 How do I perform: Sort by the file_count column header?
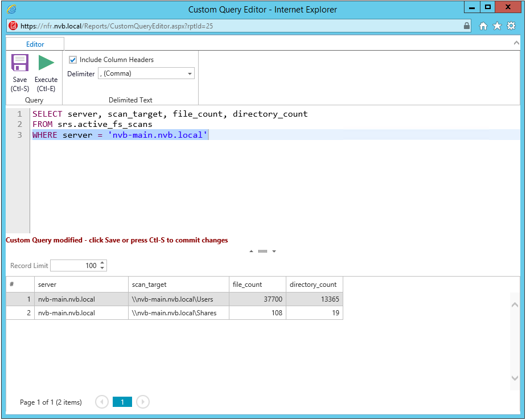pos(257,285)
